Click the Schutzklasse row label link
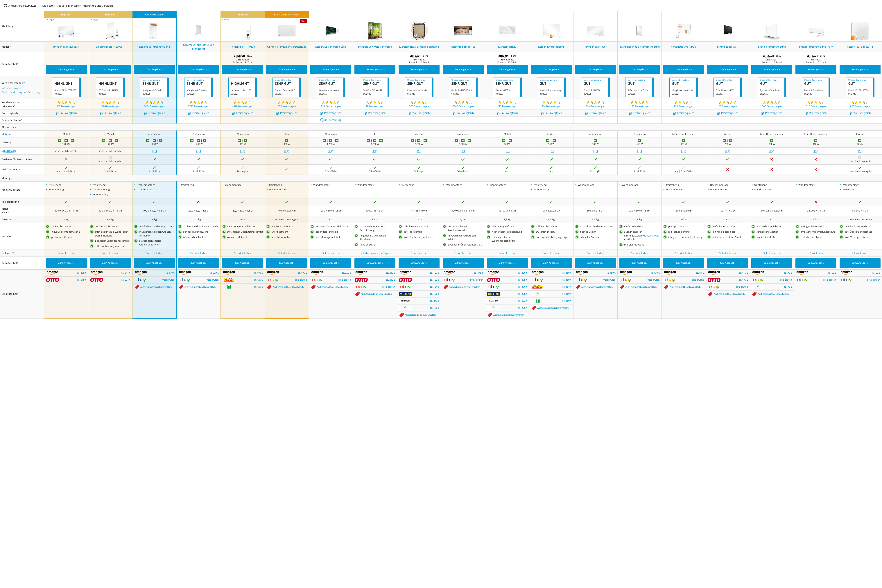Viewport: 882px width, 588px height. point(9,151)
